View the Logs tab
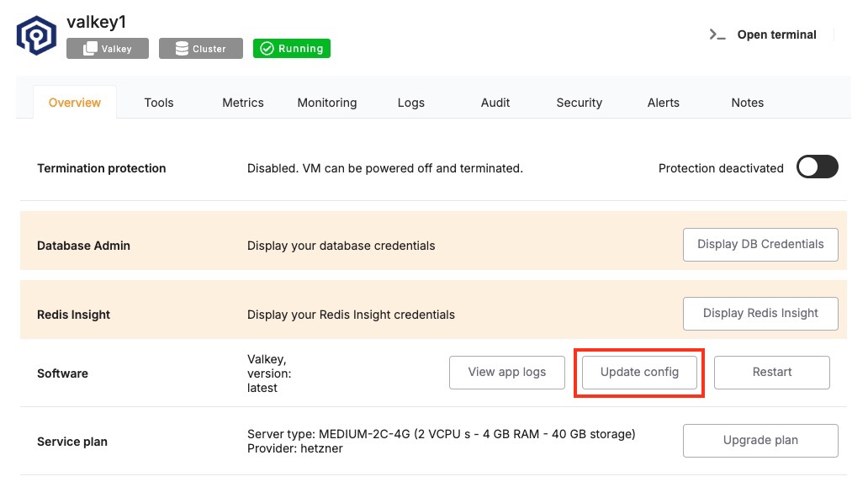 [410, 103]
